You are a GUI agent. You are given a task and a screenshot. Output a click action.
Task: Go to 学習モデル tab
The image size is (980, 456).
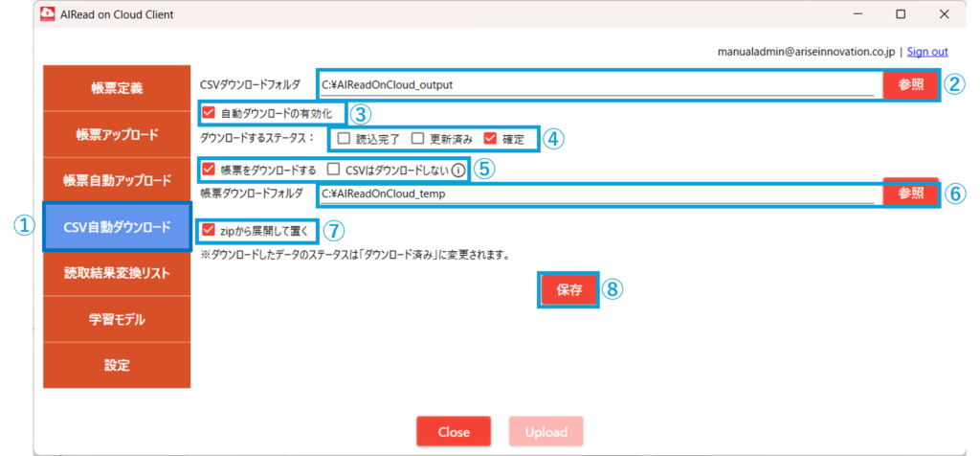point(117,320)
